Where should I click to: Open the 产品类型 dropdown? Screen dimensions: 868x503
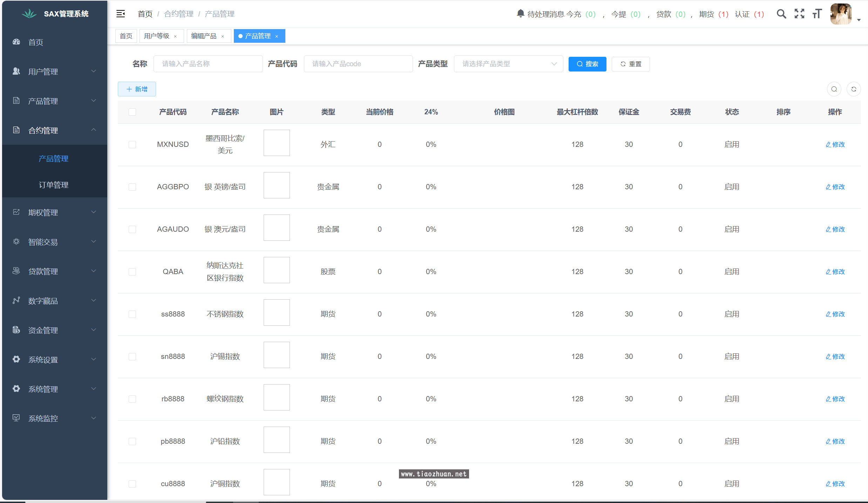click(x=508, y=64)
